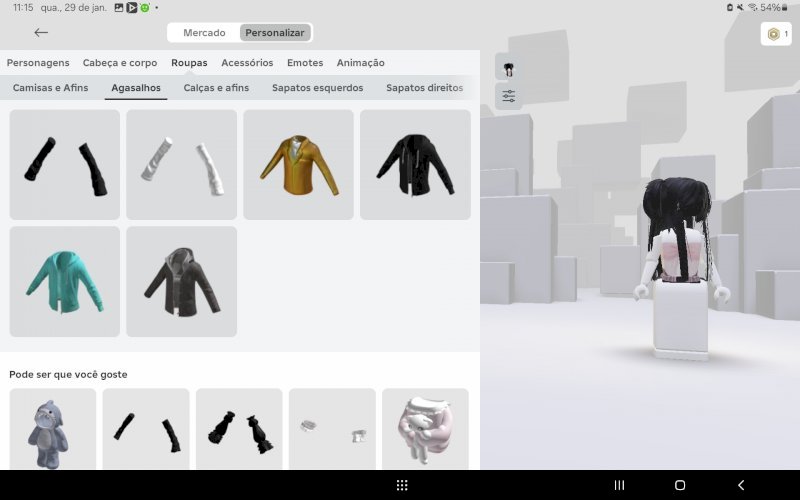Viewport: 800px width, 500px height.
Task: Open the avatar adjustment sliders icon
Action: [x=509, y=96]
